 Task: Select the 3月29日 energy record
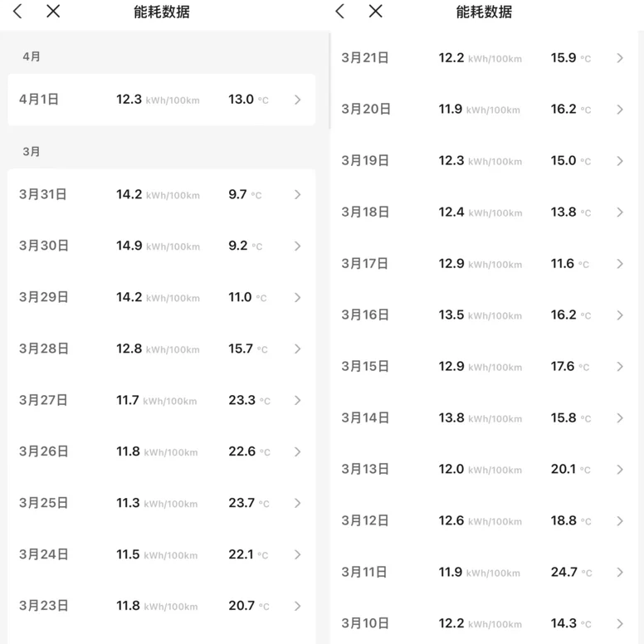[161, 297]
